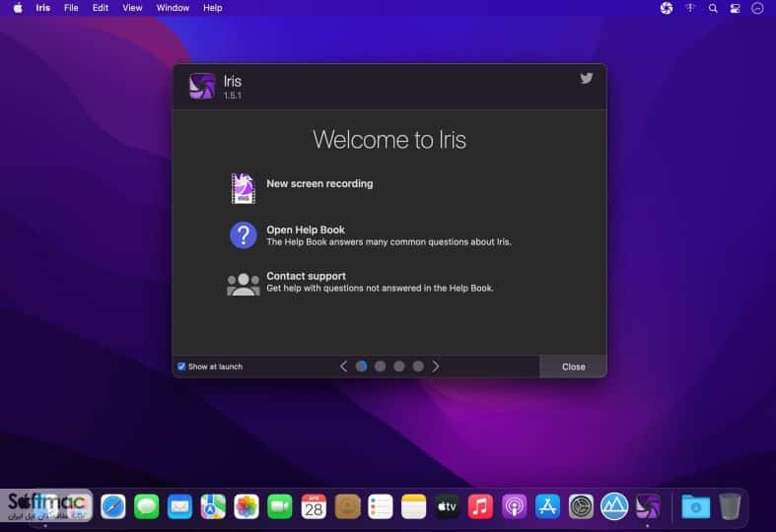Open FaceTime from the Dock

(x=280, y=506)
